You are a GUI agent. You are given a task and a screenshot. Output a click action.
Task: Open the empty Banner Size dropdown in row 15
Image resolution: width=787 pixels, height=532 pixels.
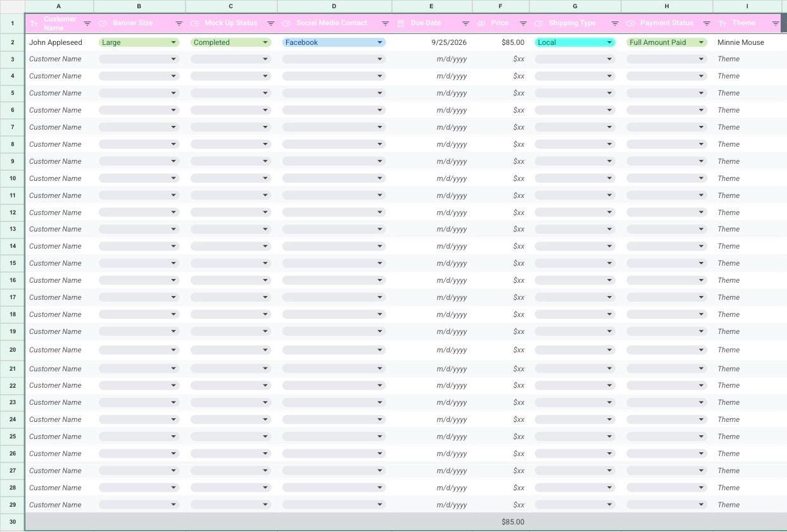(139, 263)
